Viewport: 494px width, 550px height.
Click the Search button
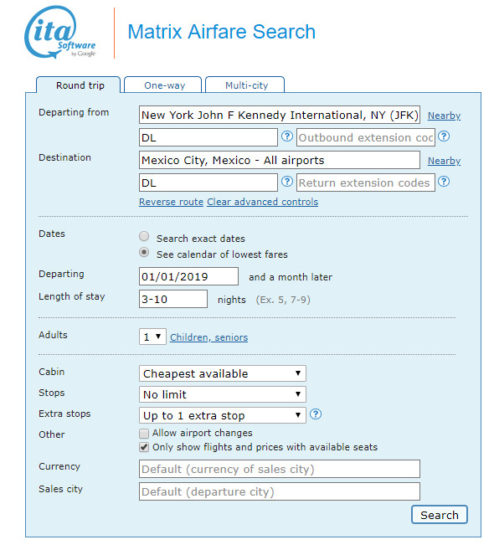click(x=439, y=515)
